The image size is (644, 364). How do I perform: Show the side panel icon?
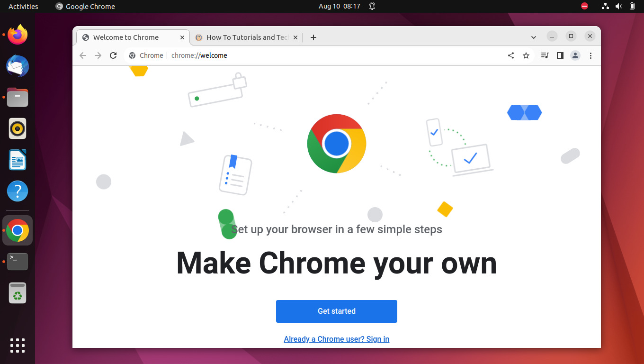click(560, 55)
